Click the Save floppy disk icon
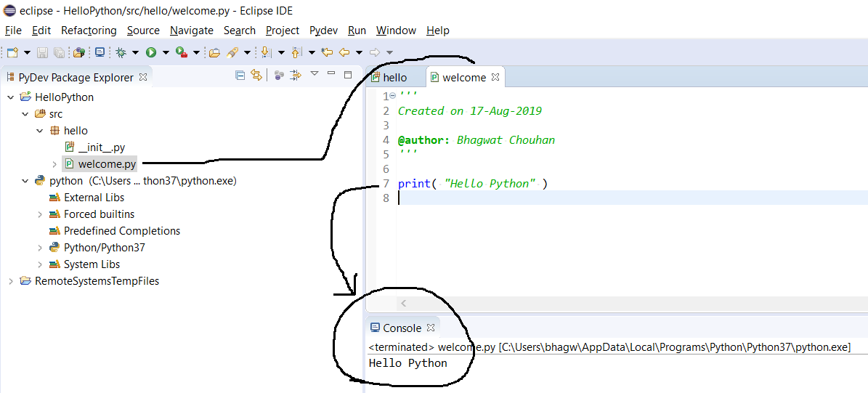868x393 pixels. click(x=42, y=52)
